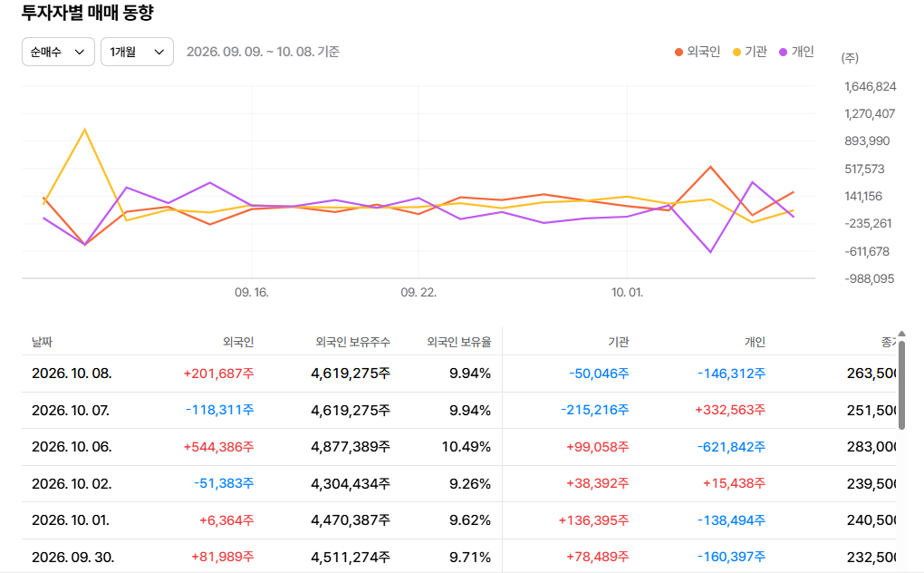Click the table's vertical scrollbar thumb
Image resolution: width=924 pixels, height=573 pixels.
click(x=901, y=385)
